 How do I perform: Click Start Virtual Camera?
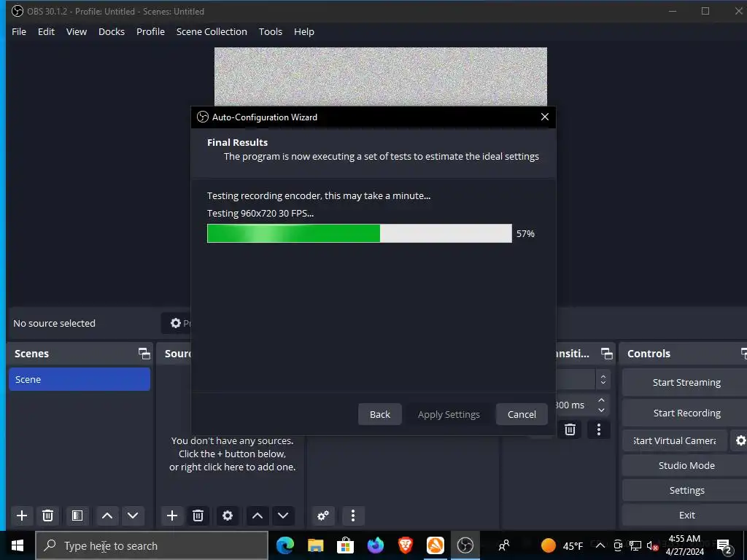[675, 440]
